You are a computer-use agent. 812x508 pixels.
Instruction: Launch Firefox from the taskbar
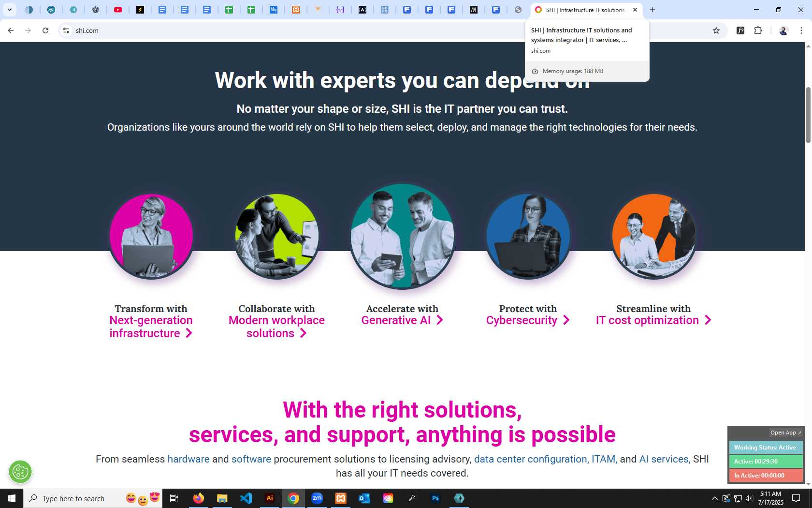[x=199, y=498]
